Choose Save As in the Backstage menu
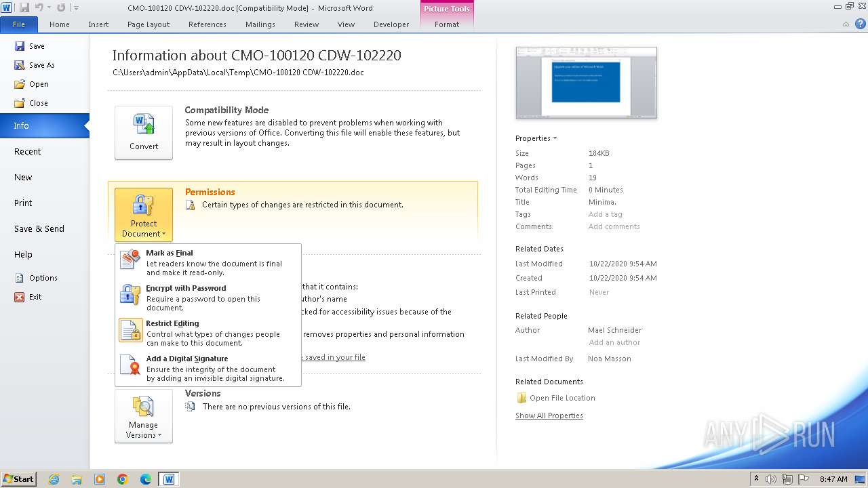The image size is (868, 488). (x=35, y=65)
